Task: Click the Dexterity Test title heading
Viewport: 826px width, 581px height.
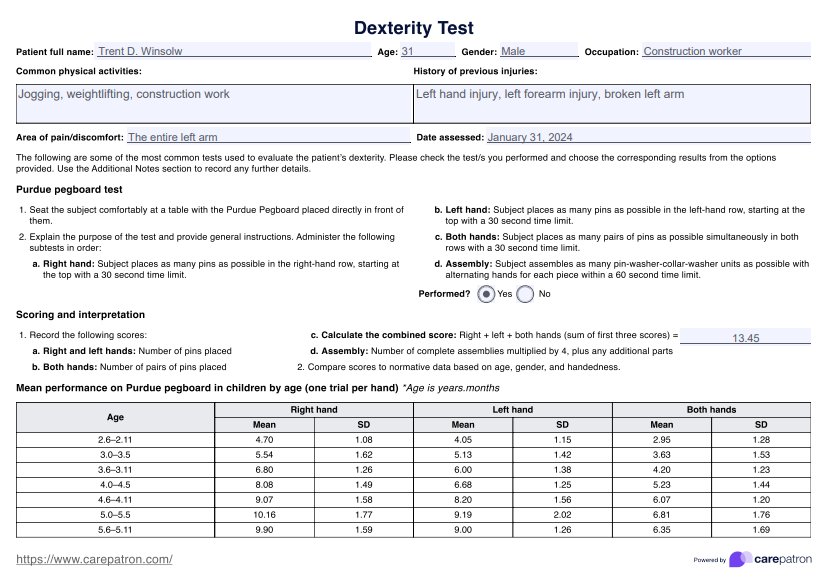Action: [x=413, y=28]
